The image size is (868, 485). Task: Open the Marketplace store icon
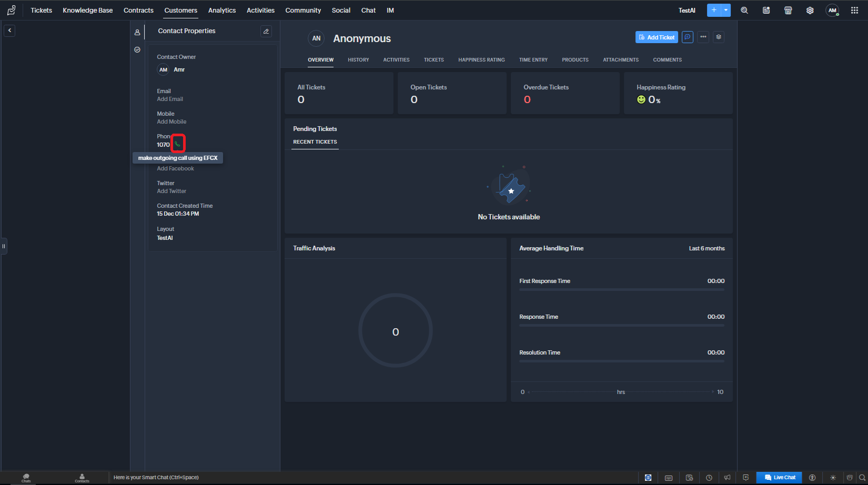point(788,11)
